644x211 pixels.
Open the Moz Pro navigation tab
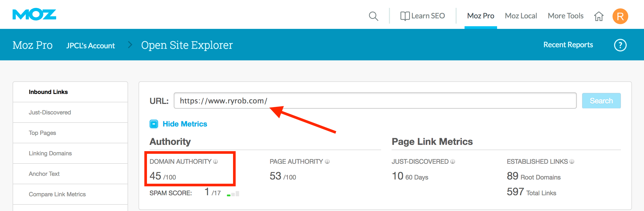coord(481,16)
